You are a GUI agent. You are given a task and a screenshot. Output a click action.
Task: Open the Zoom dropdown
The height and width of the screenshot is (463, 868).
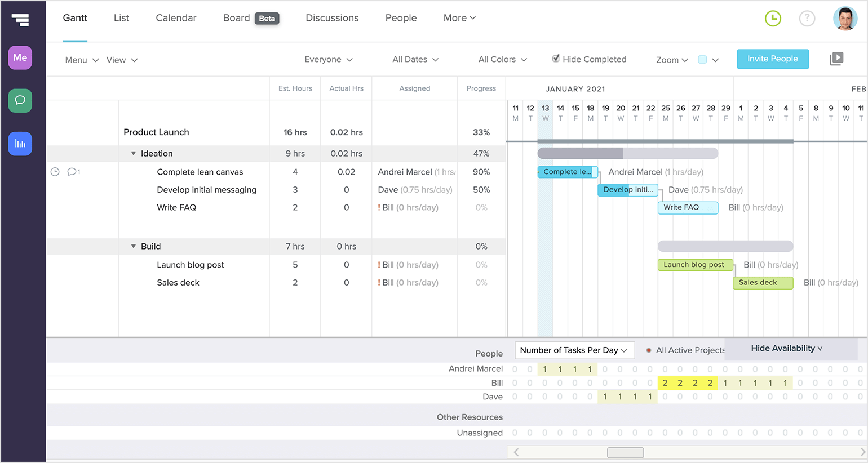pos(671,60)
